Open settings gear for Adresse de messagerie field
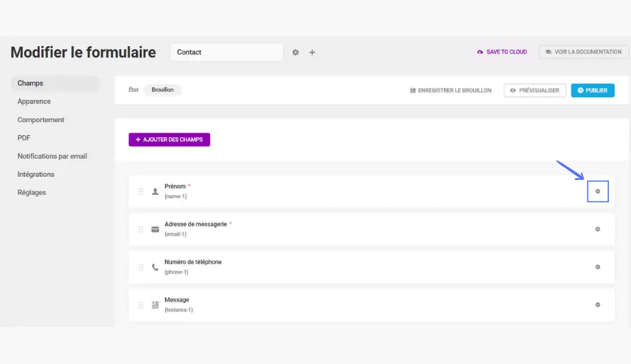The width and height of the screenshot is (631, 364). point(598,229)
